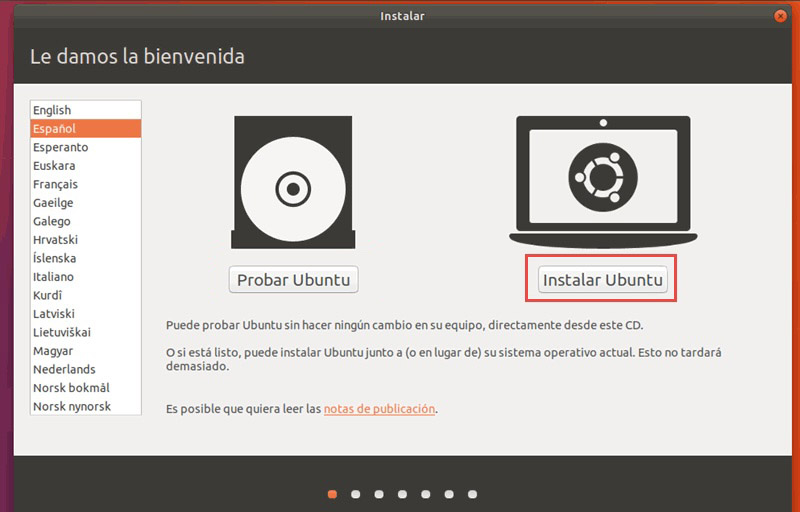Select Nederlands from the language list
800x512 pixels.
point(86,369)
